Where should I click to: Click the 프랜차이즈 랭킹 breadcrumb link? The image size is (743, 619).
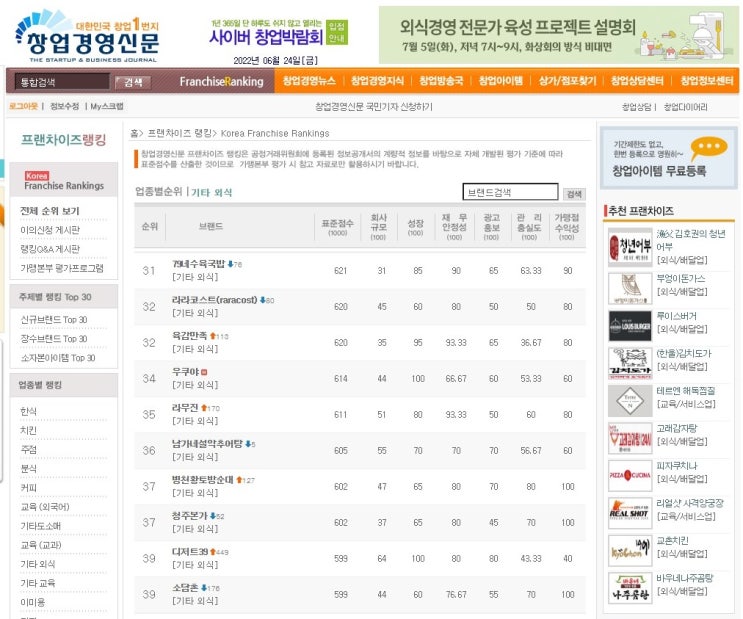[180, 133]
